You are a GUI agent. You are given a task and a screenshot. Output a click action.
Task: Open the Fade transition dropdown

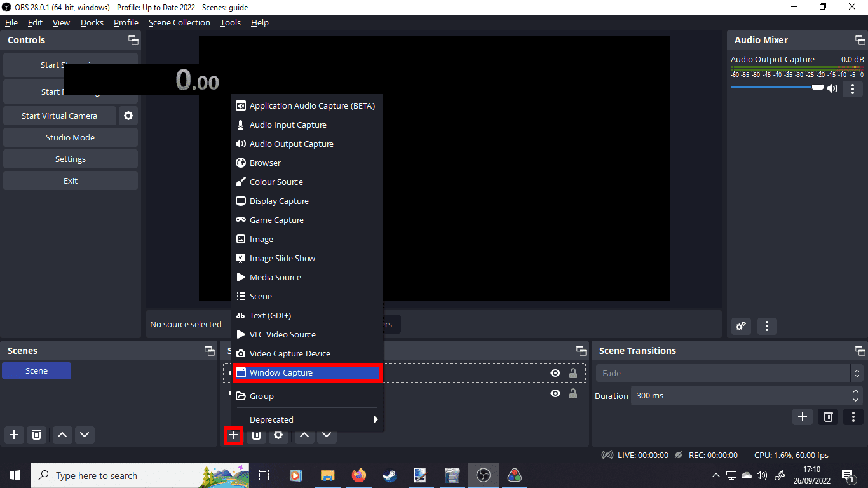[x=730, y=374]
